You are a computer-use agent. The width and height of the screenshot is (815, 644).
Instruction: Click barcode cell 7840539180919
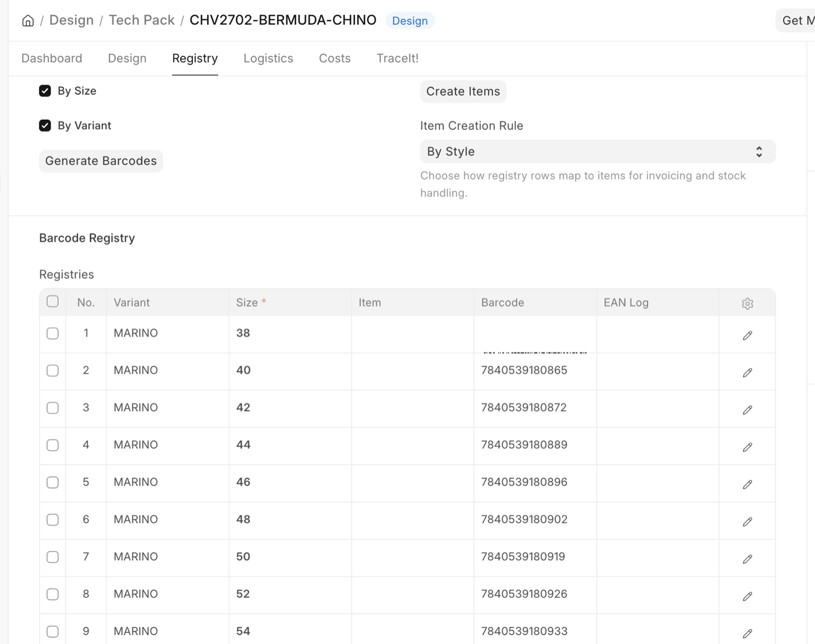(535, 557)
